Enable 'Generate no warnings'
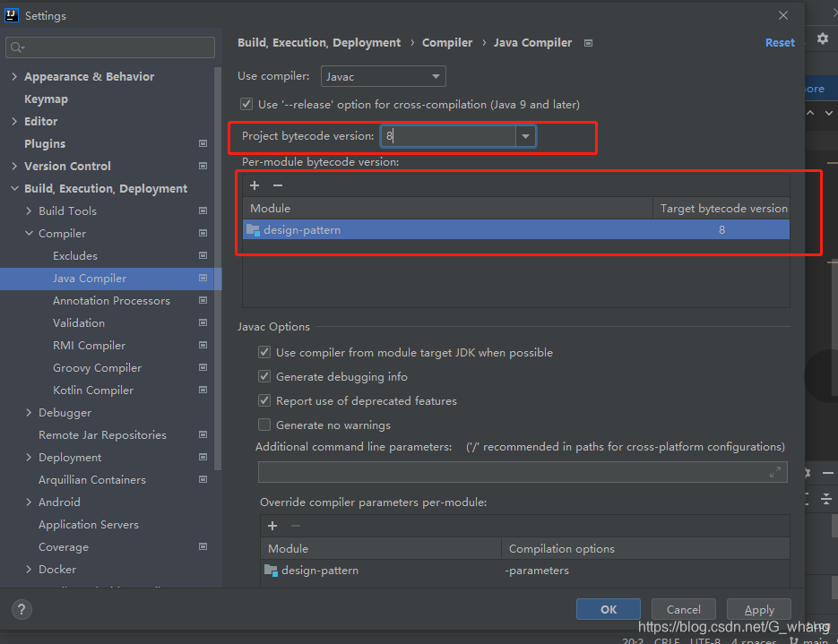838x644 pixels. (264, 424)
